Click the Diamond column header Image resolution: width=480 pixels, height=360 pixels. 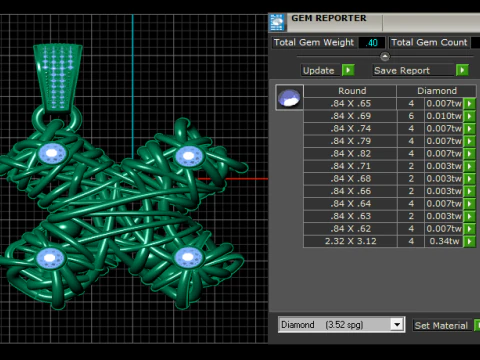437,91
